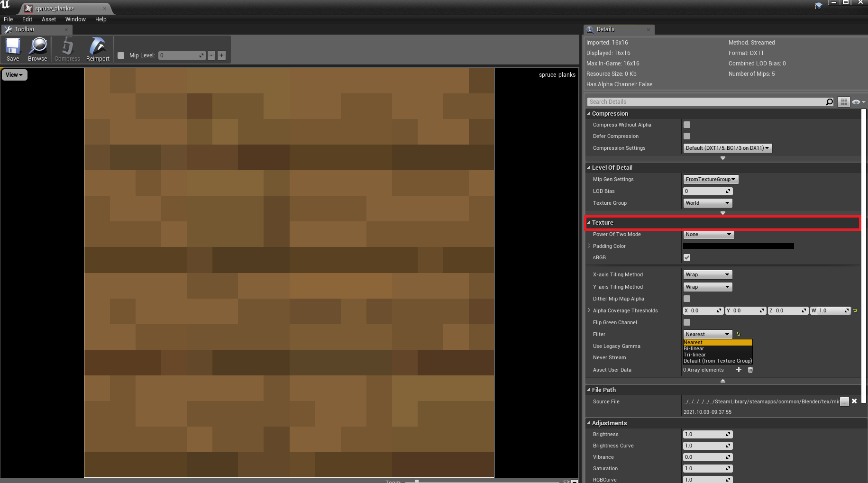
Task: Click the Saturation value field
Action: (708, 468)
